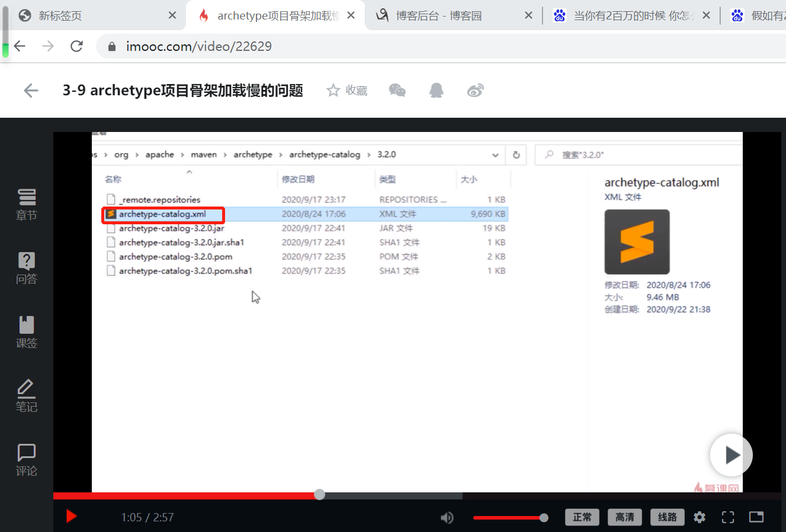
Task: Open the 课签 bookmarks panel
Action: point(27,333)
